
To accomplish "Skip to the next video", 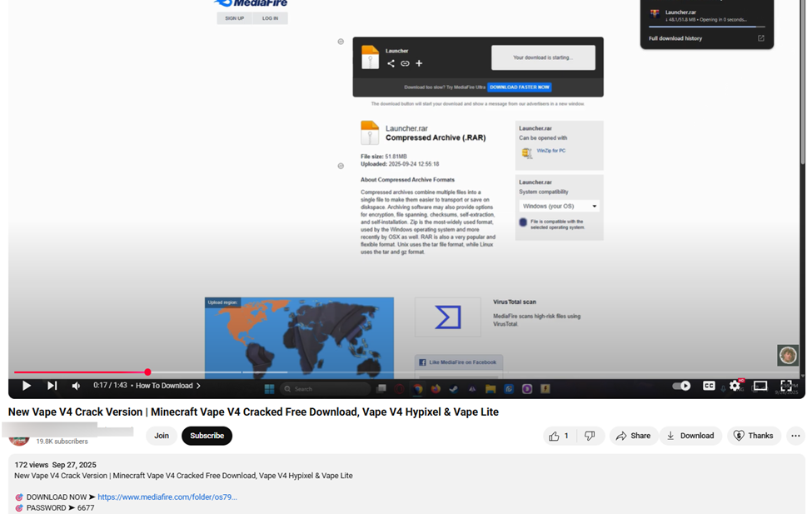I will [52, 386].
